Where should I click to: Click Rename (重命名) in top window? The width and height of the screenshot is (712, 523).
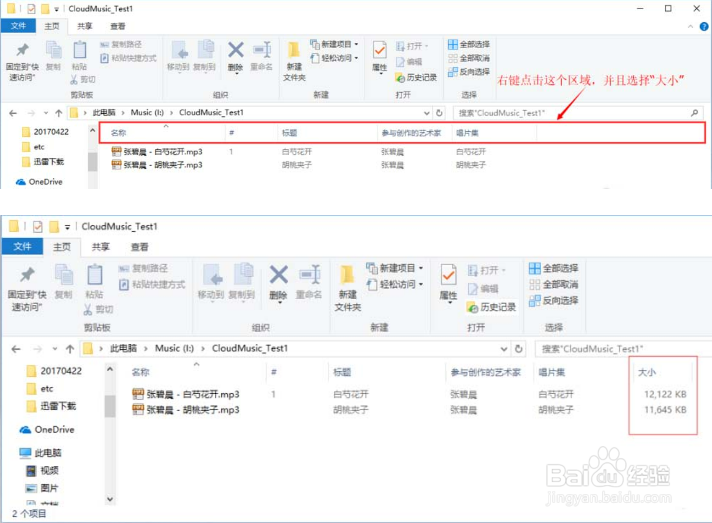pos(262,56)
